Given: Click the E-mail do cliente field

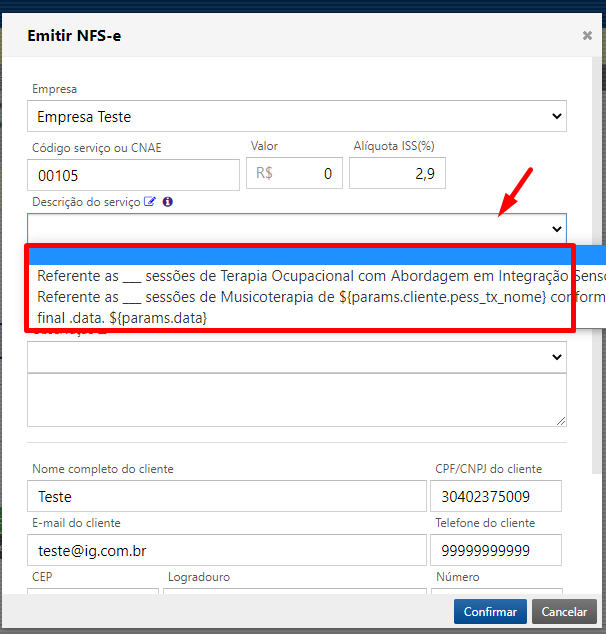Looking at the screenshot, I should (227, 550).
